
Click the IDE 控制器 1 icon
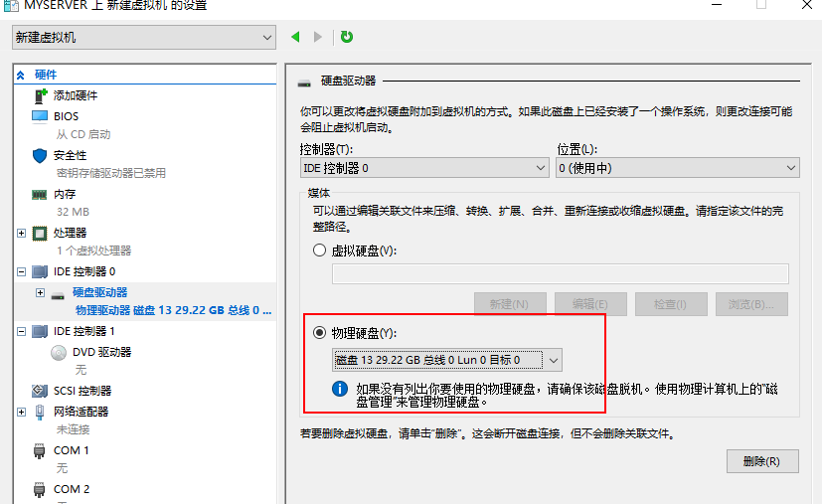click(x=40, y=331)
